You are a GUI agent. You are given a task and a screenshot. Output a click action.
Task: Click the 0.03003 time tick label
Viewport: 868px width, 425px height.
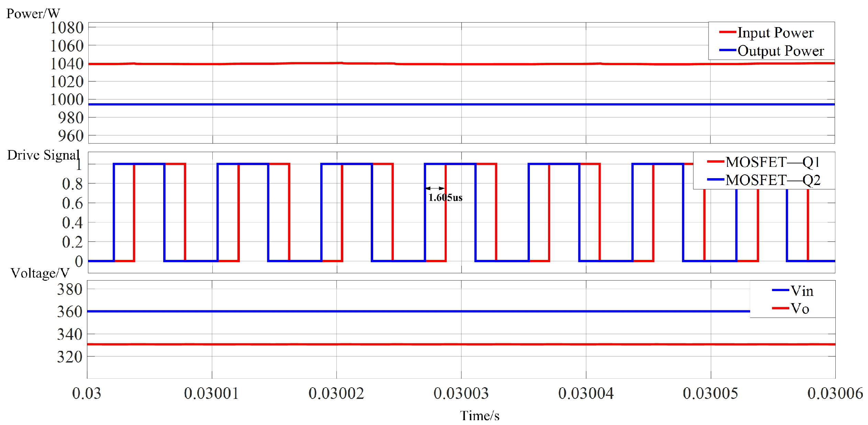[x=461, y=393]
